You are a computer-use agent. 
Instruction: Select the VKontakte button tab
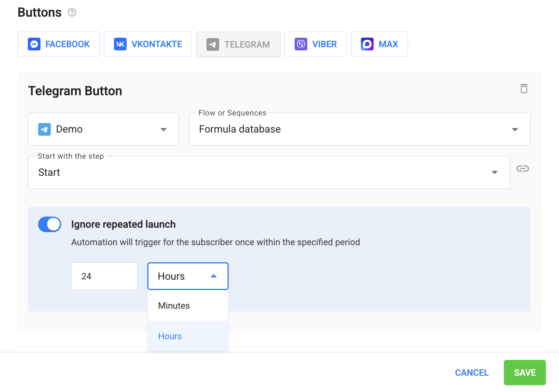tap(148, 44)
